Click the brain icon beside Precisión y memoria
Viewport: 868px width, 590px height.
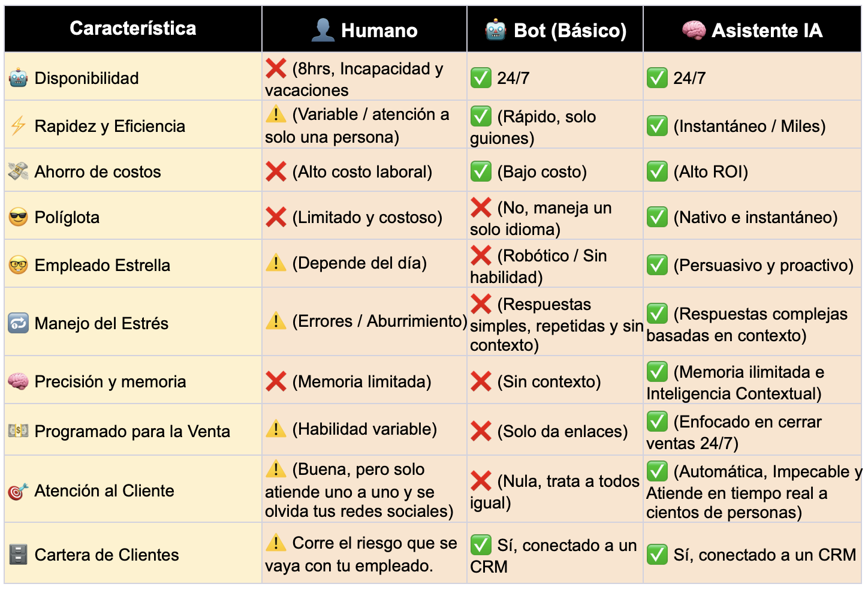point(18,381)
